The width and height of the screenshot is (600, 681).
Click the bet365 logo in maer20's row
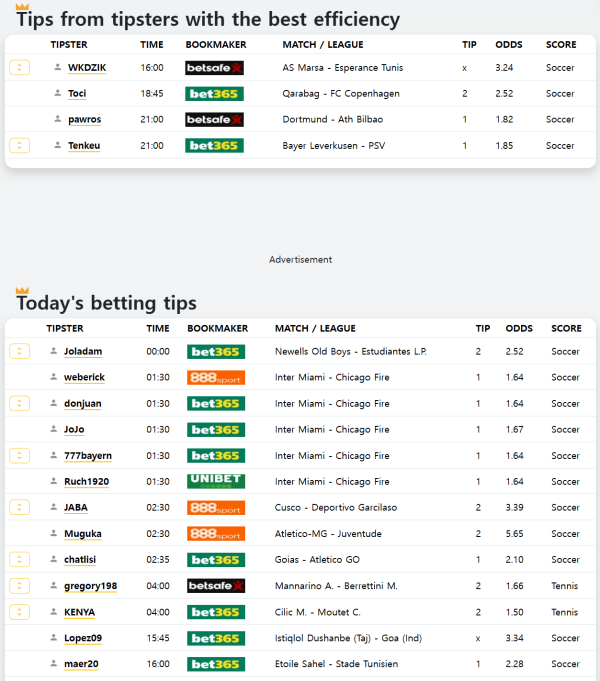click(215, 663)
